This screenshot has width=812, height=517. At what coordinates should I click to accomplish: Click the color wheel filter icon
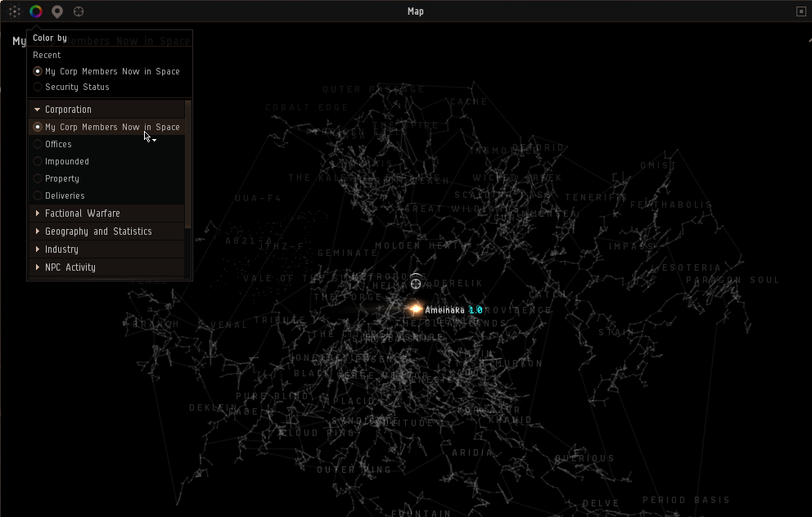[36, 11]
